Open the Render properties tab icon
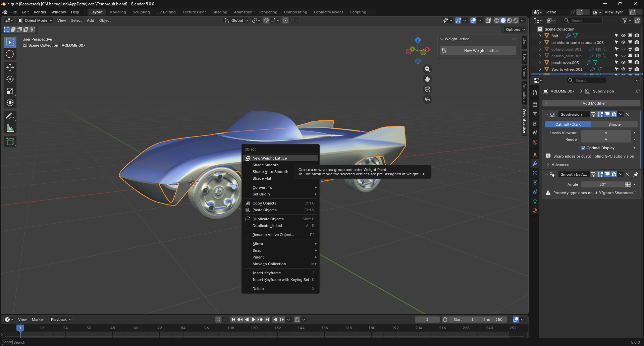 tap(535, 105)
